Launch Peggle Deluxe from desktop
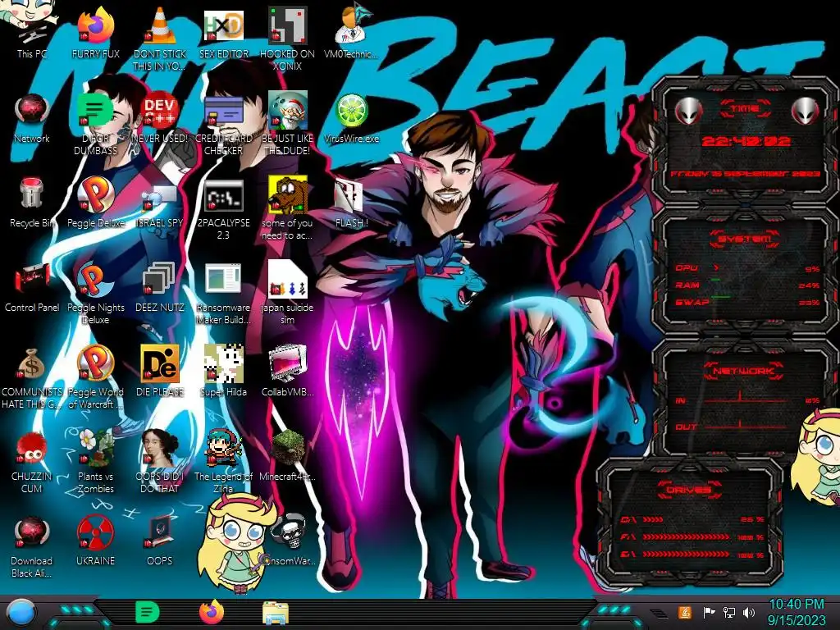 pos(95,202)
